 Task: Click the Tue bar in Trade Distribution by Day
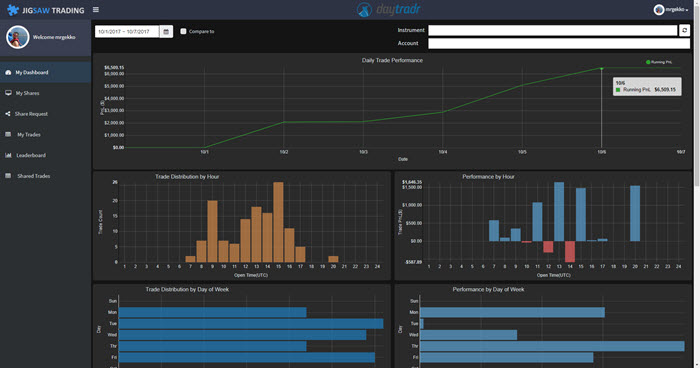251,323
